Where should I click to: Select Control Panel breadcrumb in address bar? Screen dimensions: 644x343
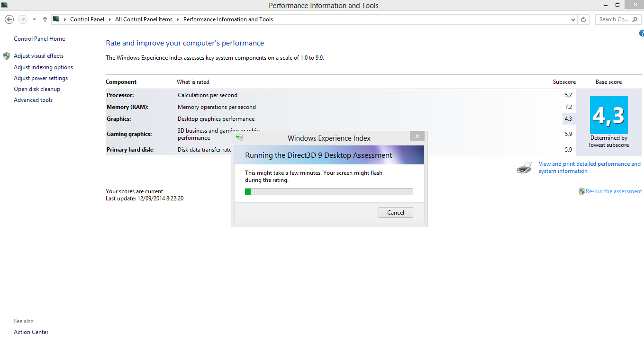coord(87,19)
